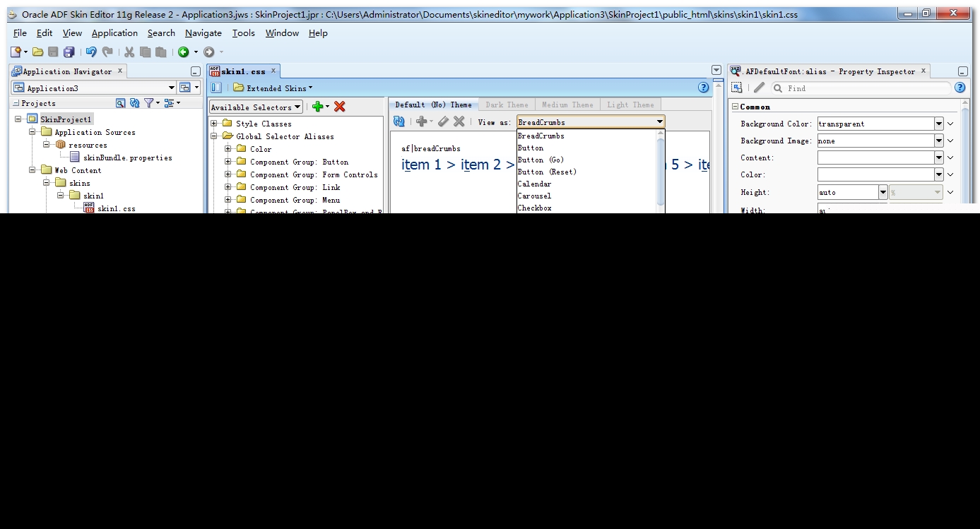Image resolution: width=980 pixels, height=529 pixels.
Task: Click the grey Forward navigation icon
Action: coord(208,52)
